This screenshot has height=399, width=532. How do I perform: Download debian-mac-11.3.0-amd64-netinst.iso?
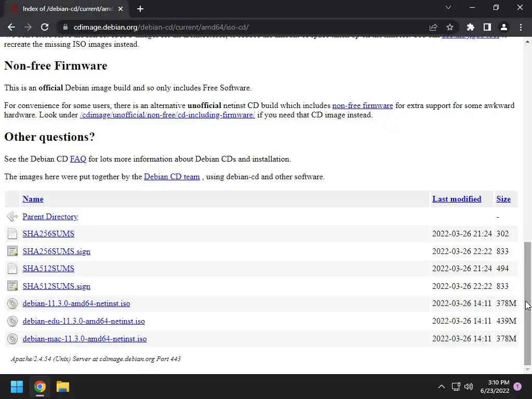[85, 339]
